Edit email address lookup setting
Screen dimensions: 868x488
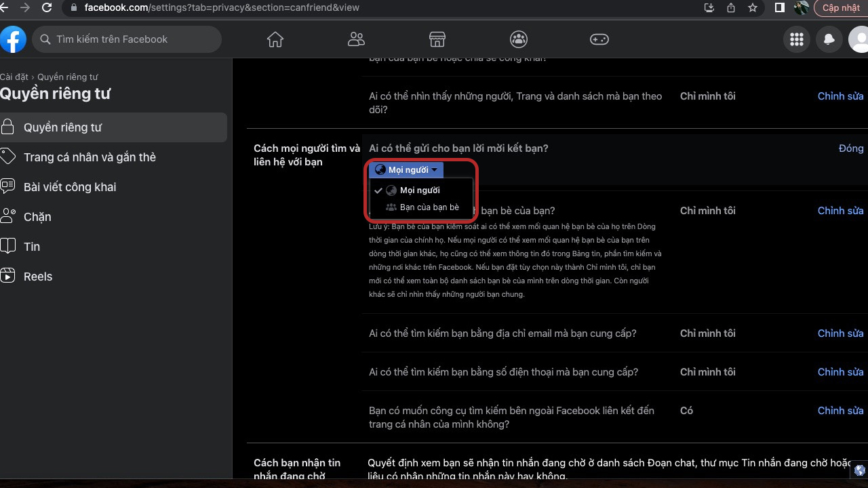[x=840, y=333]
